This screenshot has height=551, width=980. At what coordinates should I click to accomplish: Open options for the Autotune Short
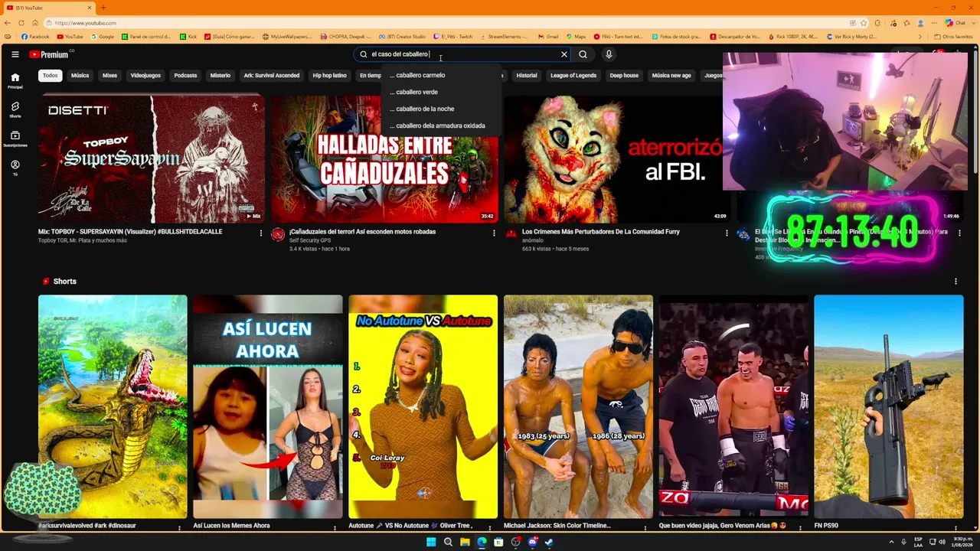coord(490,527)
